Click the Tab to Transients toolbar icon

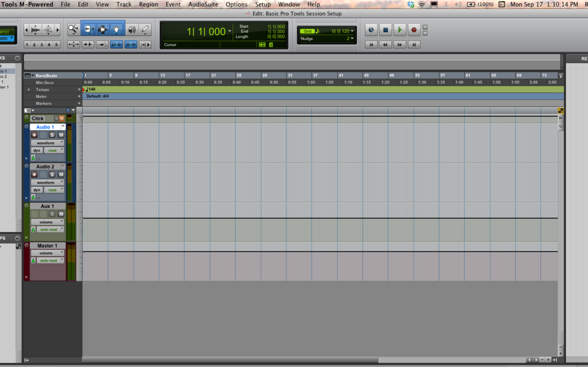[x=88, y=44]
